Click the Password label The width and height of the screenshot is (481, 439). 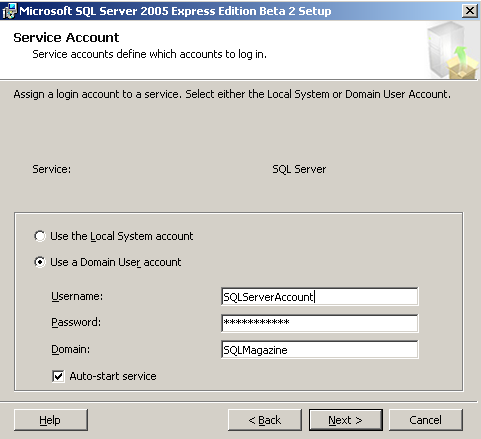(76, 322)
